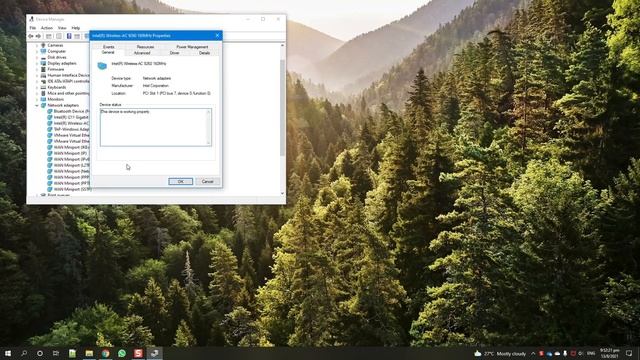Click the PCI Slot 1 location value
640x360 pixels.
pyautogui.click(x=176, y=93)
